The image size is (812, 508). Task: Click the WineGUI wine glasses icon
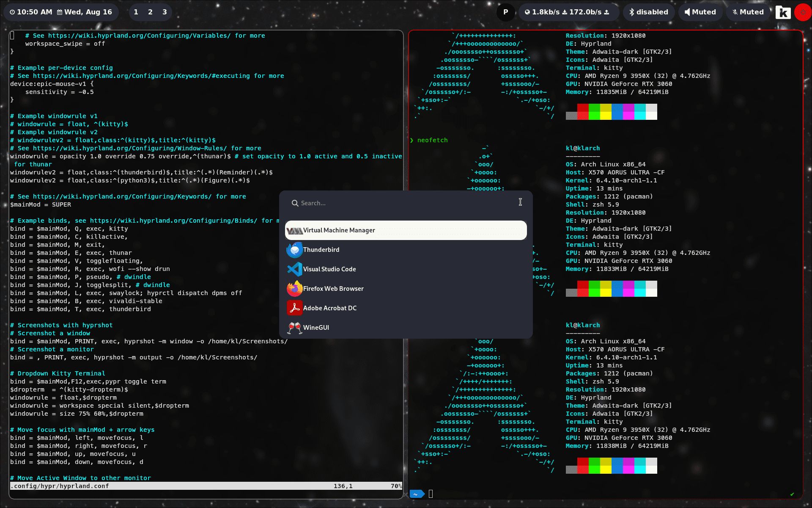[x=294, y=328]
